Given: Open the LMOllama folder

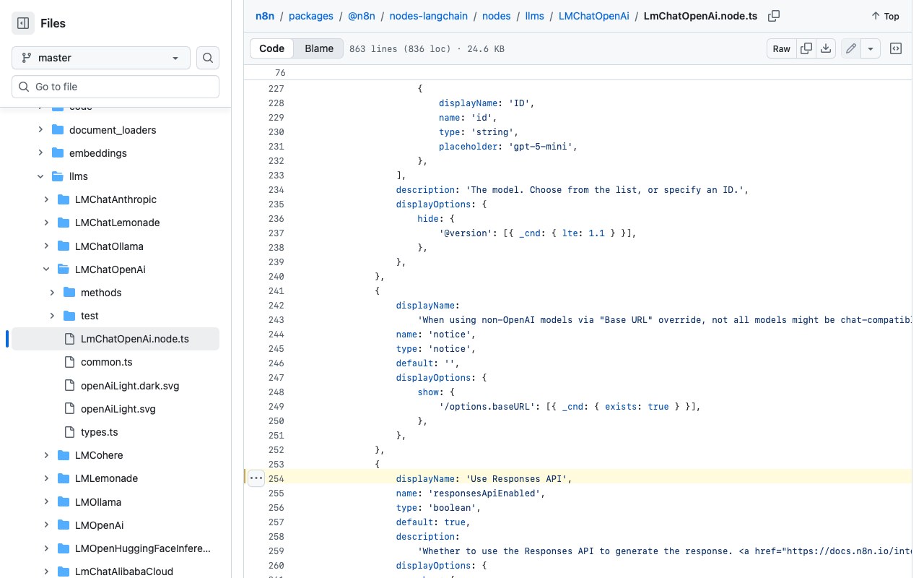Looking at the screenshot, I should [x=98, y=502].
